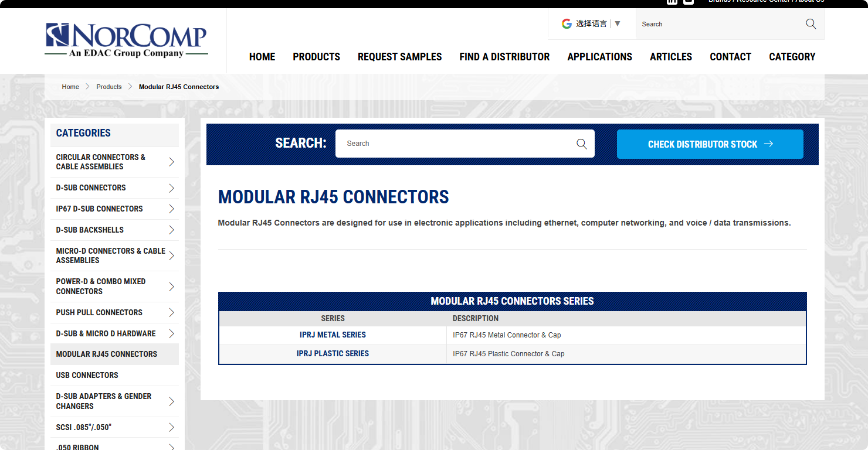Click the SERIES column header

tap(333, 318)
